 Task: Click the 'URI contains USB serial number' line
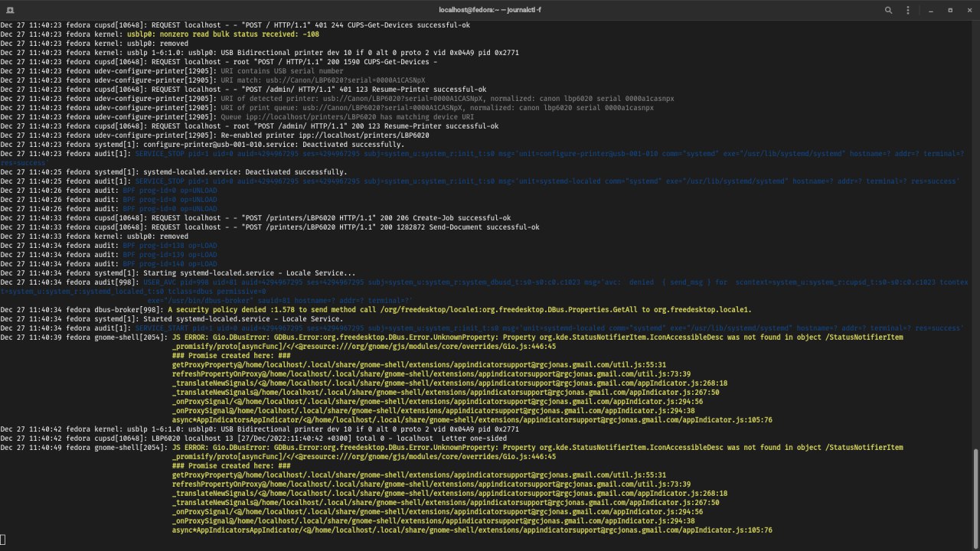(172, 71)
